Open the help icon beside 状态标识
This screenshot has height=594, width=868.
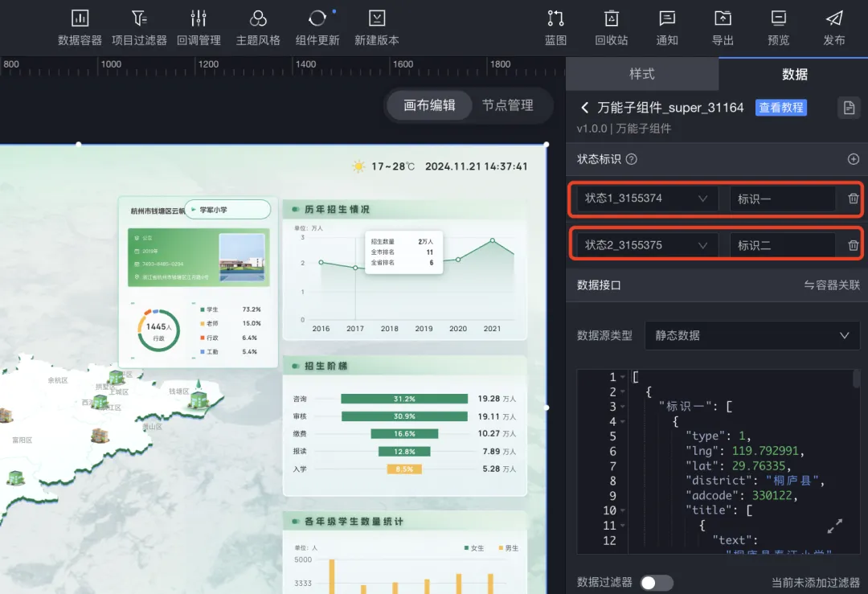pos(631,159)
